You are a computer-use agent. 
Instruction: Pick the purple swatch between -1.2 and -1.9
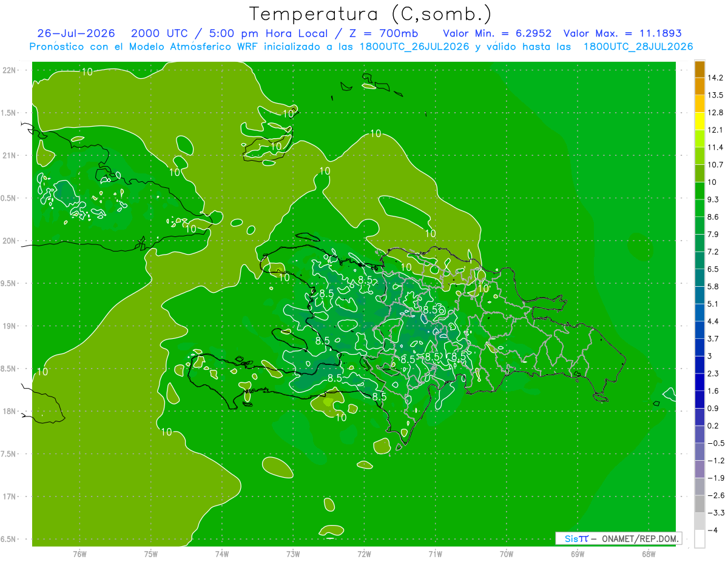point(699,469)
